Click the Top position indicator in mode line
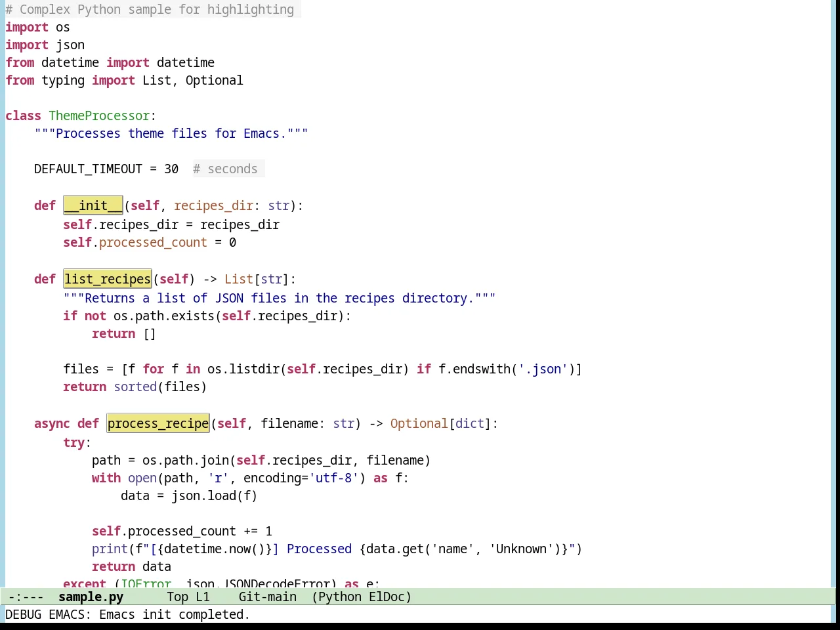This screenshot has height=630, width=840. pos(177,597)
